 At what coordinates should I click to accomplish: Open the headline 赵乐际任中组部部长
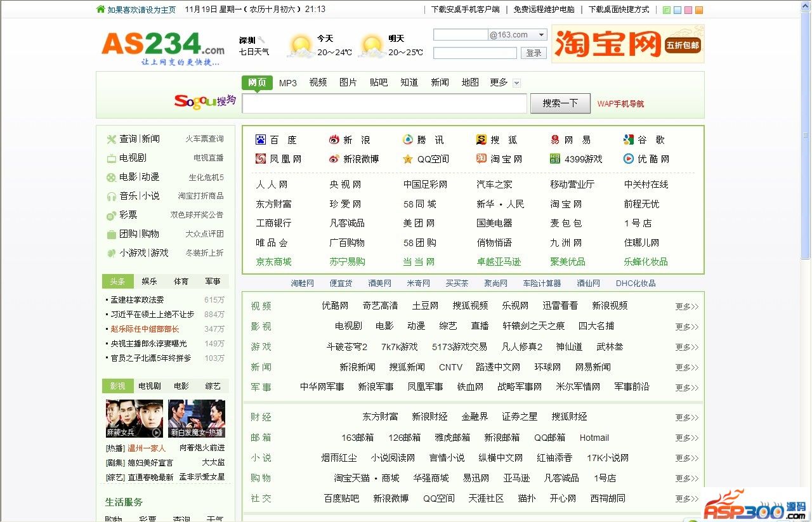pyautogui.click(x=145, y=329)
